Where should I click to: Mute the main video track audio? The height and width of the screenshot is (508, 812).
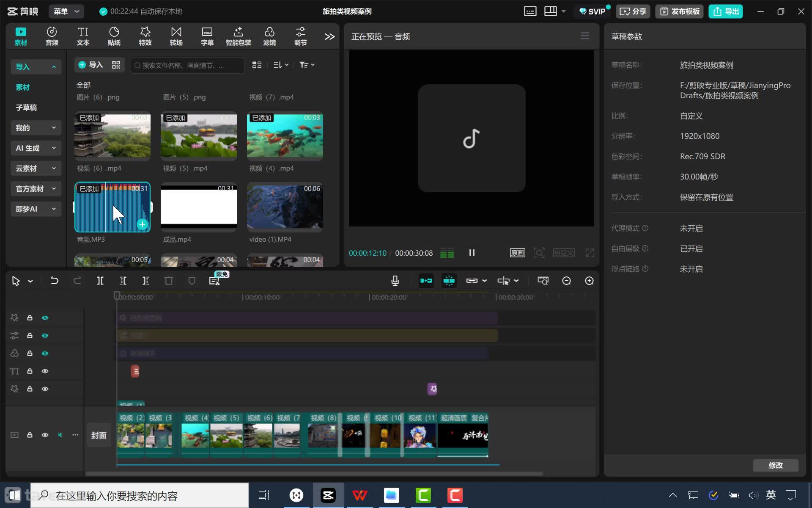pyautogui.click(x=60, y=435)
